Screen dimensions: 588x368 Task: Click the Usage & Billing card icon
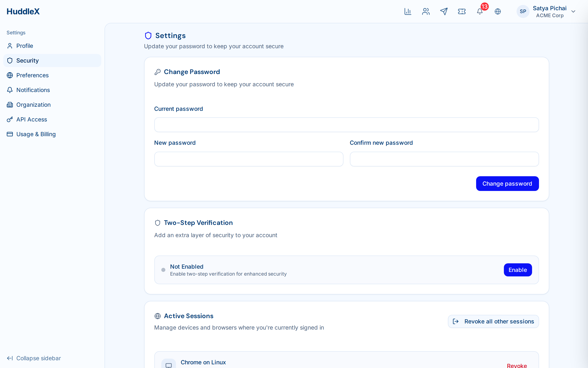tap(10, 134)
